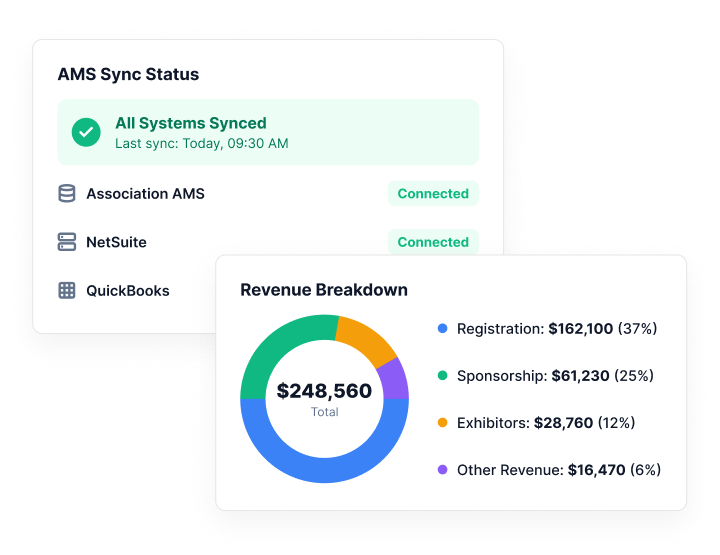Click the blue Registration legend dot
720x555 pixels.
(442, 328)
